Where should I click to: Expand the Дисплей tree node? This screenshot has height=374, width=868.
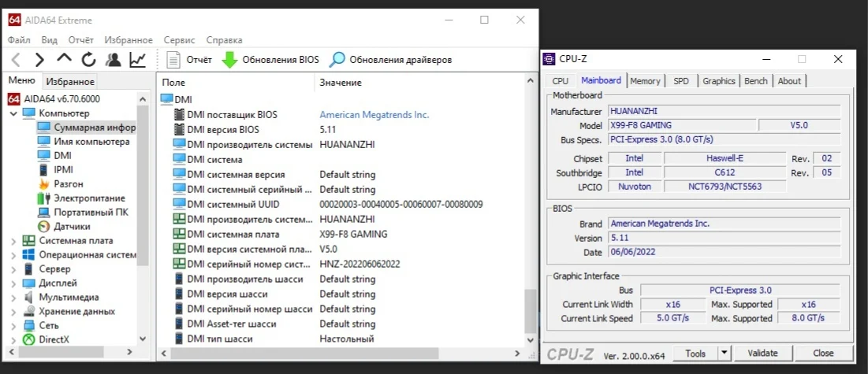click(x=13, y=283)
